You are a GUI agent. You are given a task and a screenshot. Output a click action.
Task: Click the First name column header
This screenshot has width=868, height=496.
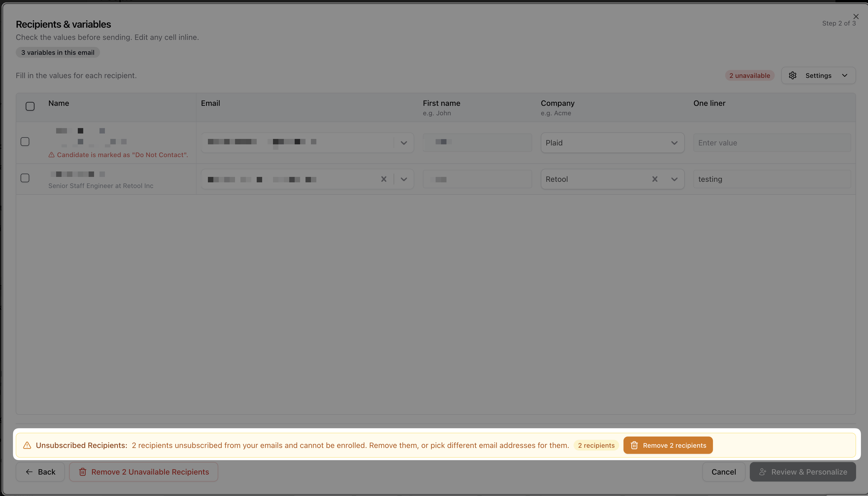[441, 103]
